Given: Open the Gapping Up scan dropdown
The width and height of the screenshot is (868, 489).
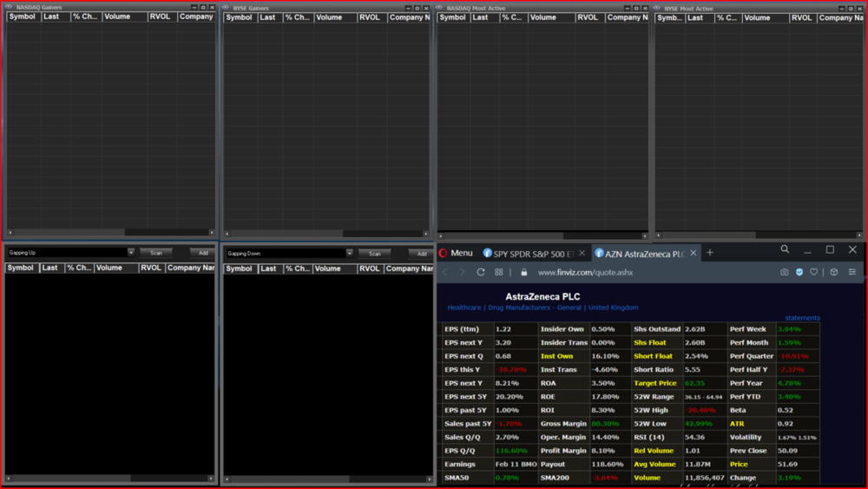Looking at the screenshot, I should click(x=131, y=253).
